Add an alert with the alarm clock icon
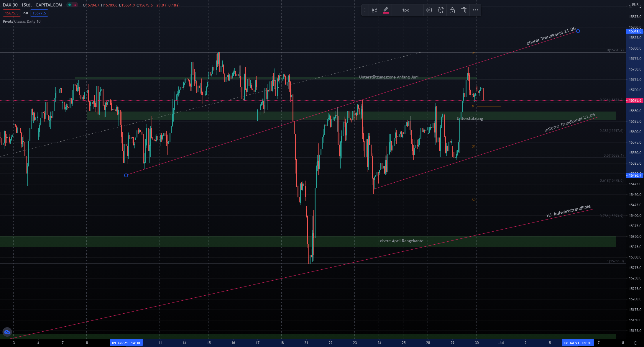The height and width of the screenshot is (347, 644). tap(441, 10)
